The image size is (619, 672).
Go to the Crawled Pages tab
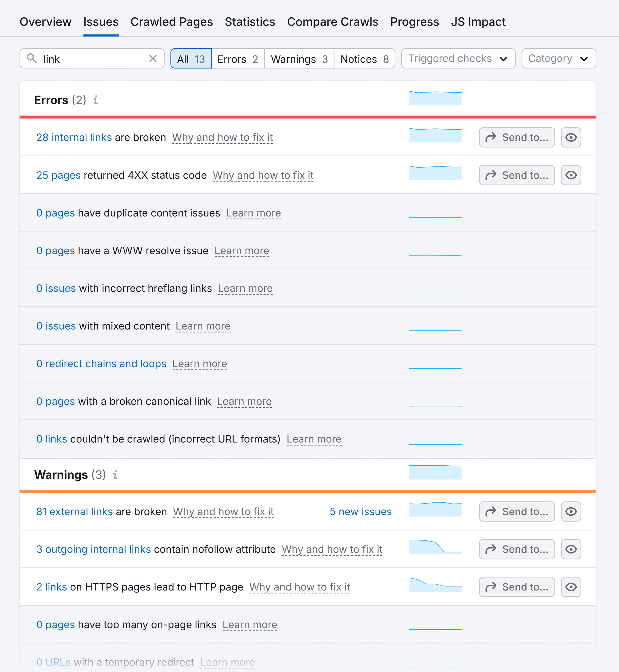(172, 22)
